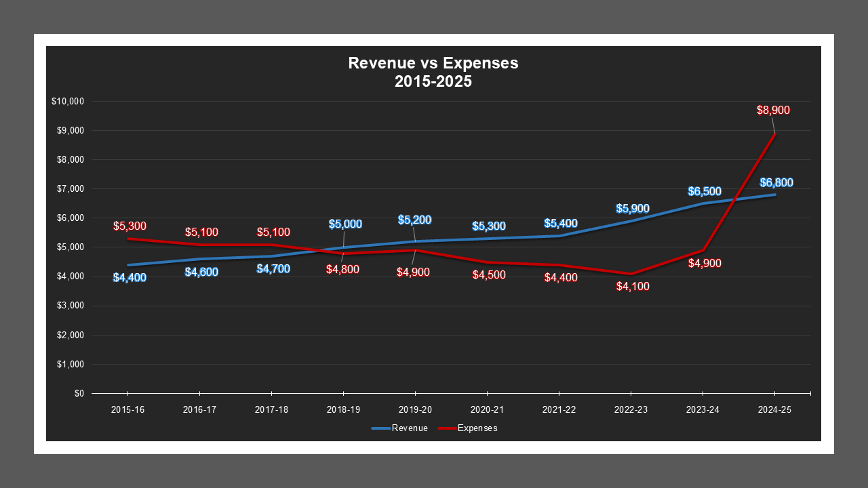Select the 2015-2025 subtitle text
The image size is (868, 488).
tap(433, 81)
